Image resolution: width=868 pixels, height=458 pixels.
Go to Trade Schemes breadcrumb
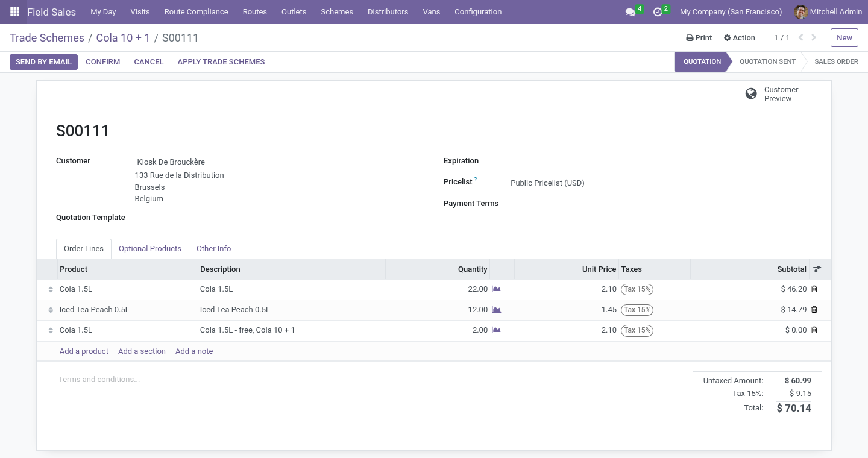47,38
